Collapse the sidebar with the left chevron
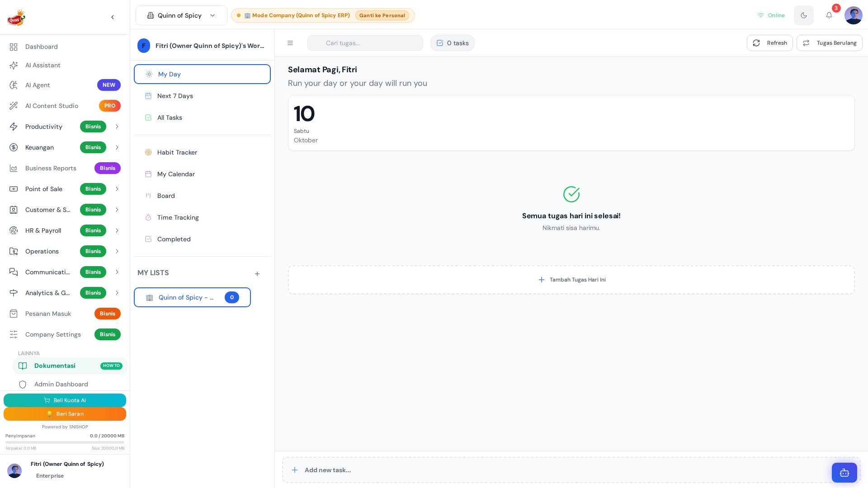 click(113, 17)
